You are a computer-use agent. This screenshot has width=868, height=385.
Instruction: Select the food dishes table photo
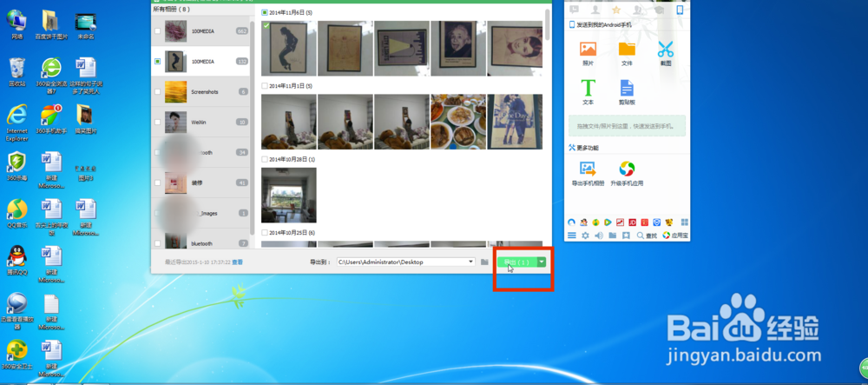(458, 122)
